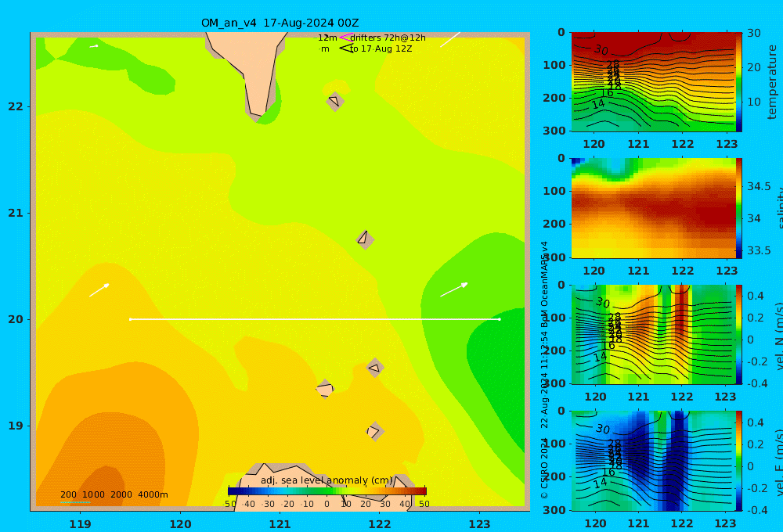Click the white transect line at latitude 20

pyautogui.click(x=315, y=319)
